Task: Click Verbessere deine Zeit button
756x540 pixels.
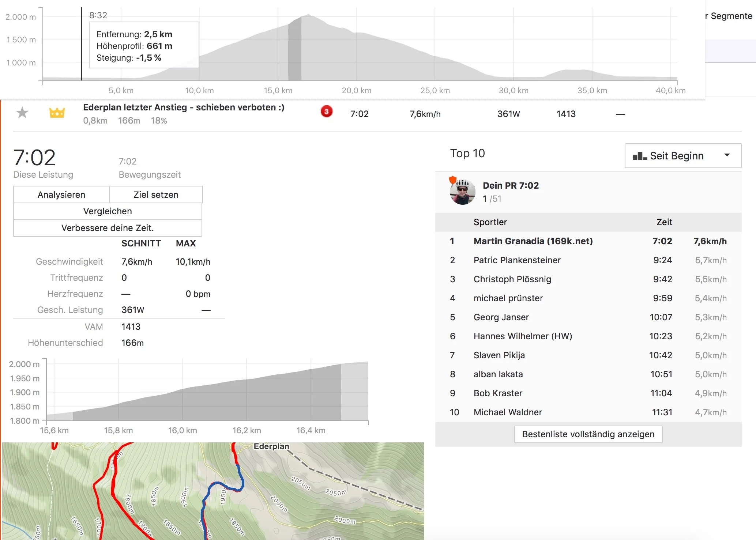Action: [x=108, y=228]
